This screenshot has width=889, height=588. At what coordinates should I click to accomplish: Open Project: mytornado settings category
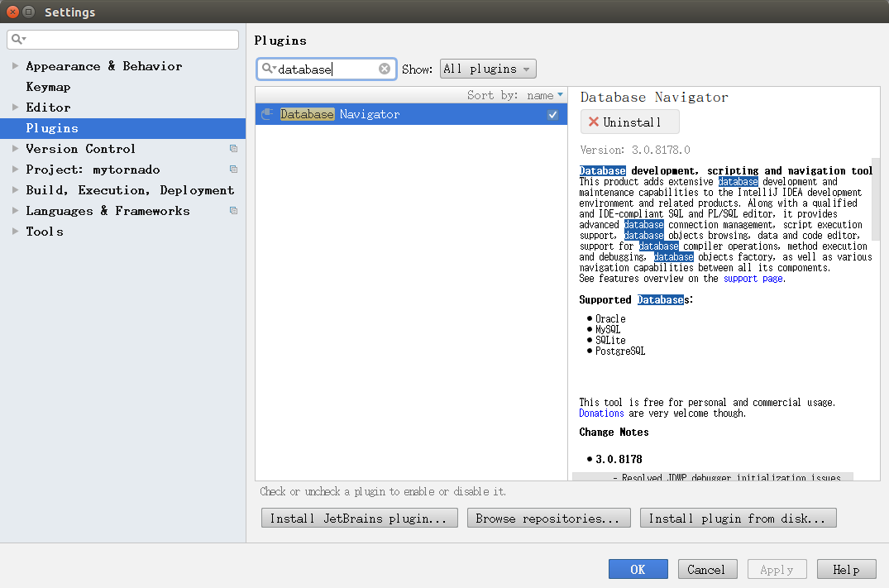(x=93, y=169)
